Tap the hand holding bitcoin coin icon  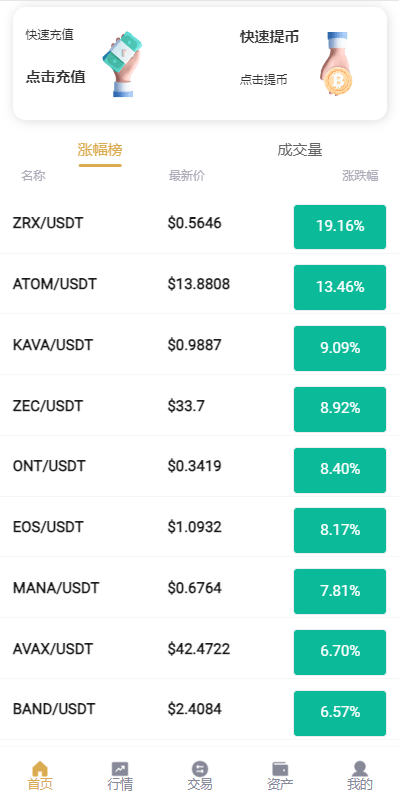(x=337, y=64)
